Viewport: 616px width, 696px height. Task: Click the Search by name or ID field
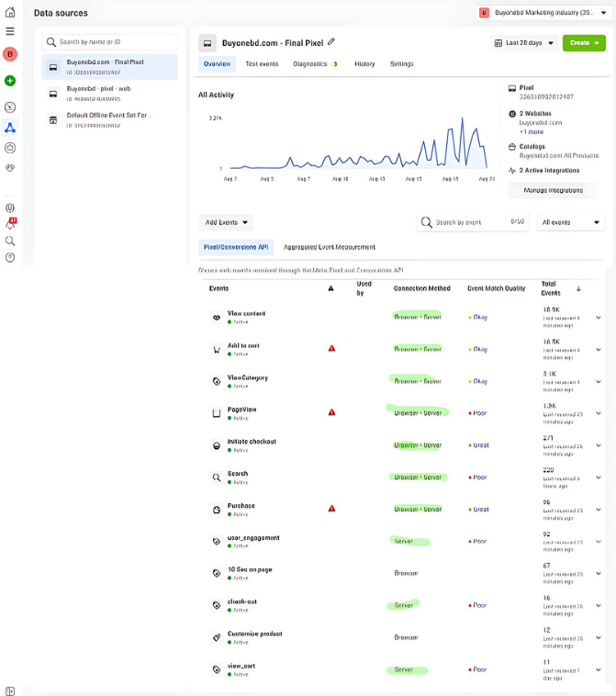click(109, 41)
